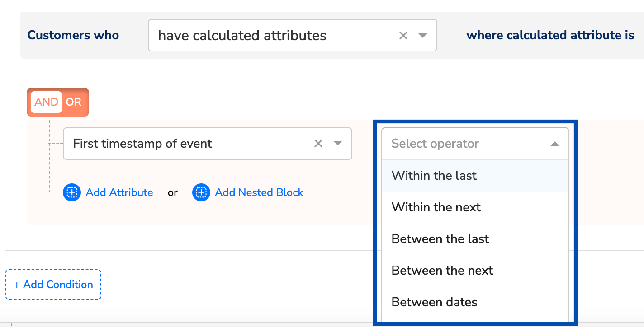This screenshot has width=644, height=327.
Task: Open the 'First timestamp of event' dropdown arrow
Action: pos(338,144)
